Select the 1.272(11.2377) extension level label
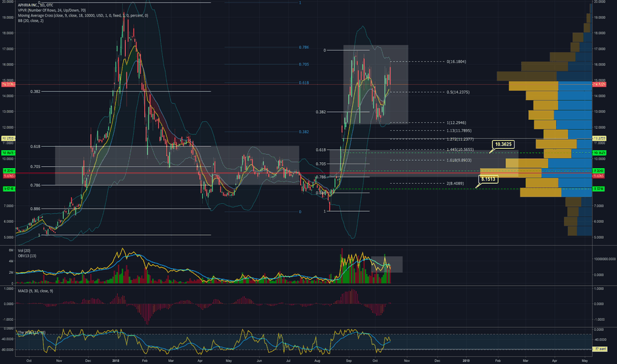The image size is (617, 364). [460, 139]
